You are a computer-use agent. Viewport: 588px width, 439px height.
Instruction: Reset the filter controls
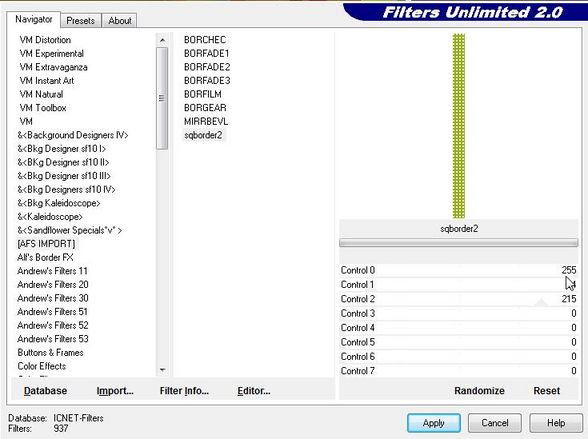546,391
